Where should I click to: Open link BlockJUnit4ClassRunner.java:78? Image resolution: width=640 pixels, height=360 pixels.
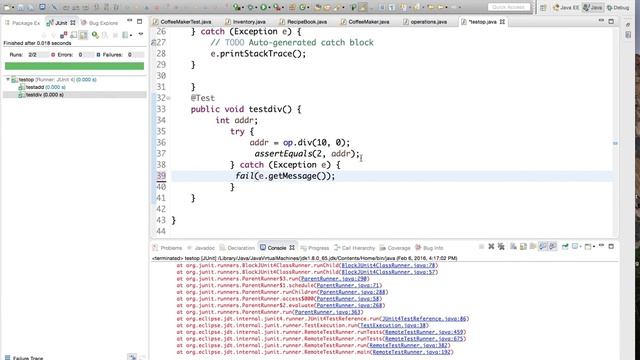[x=388, y=265]
